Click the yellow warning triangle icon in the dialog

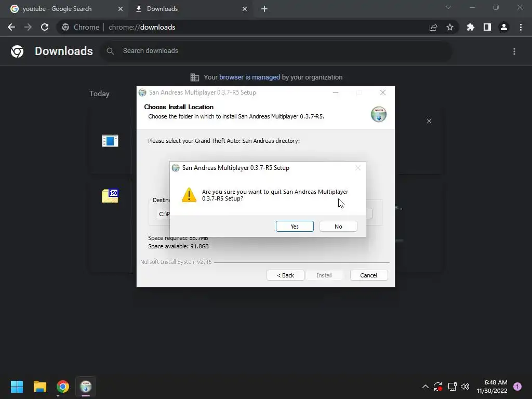(x=189, y=195)
